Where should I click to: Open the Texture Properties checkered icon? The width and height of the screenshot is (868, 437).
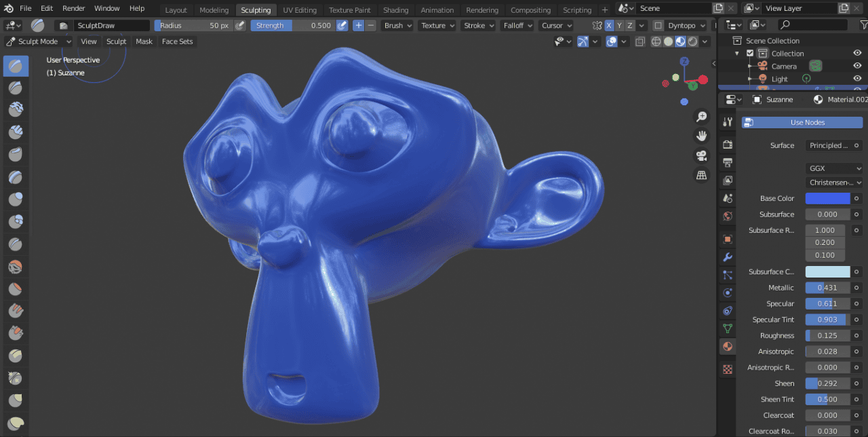point(727,368)
